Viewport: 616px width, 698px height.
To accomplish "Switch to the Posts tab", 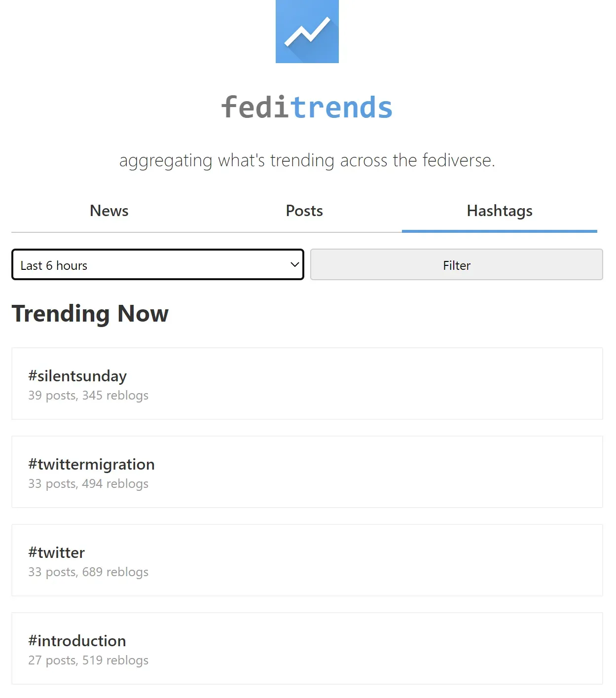I will click(x=304, y=211).
